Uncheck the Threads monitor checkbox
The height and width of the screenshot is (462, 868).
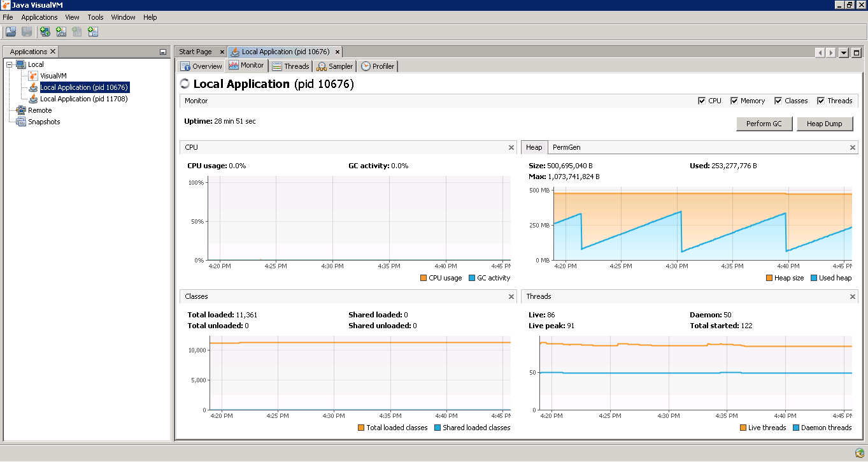click(x=821, y=101)
